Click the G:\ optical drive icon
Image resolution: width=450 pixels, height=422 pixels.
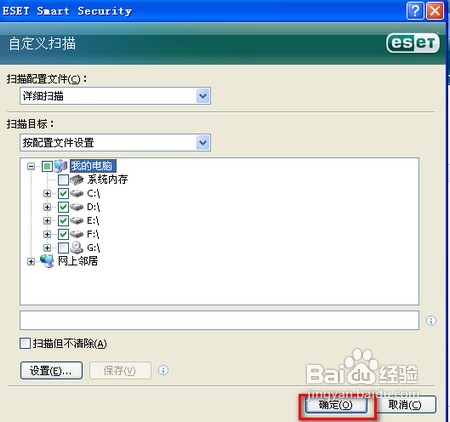tap(77, 247)
